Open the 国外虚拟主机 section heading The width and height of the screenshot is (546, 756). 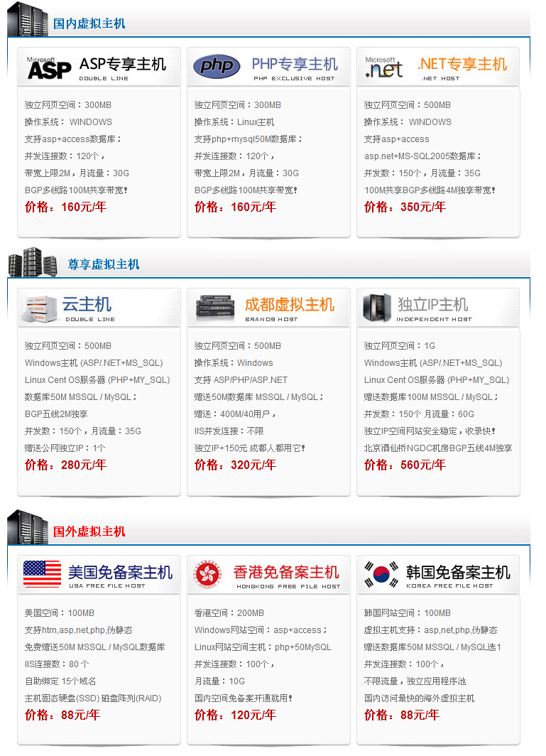(x=89, y=531)
